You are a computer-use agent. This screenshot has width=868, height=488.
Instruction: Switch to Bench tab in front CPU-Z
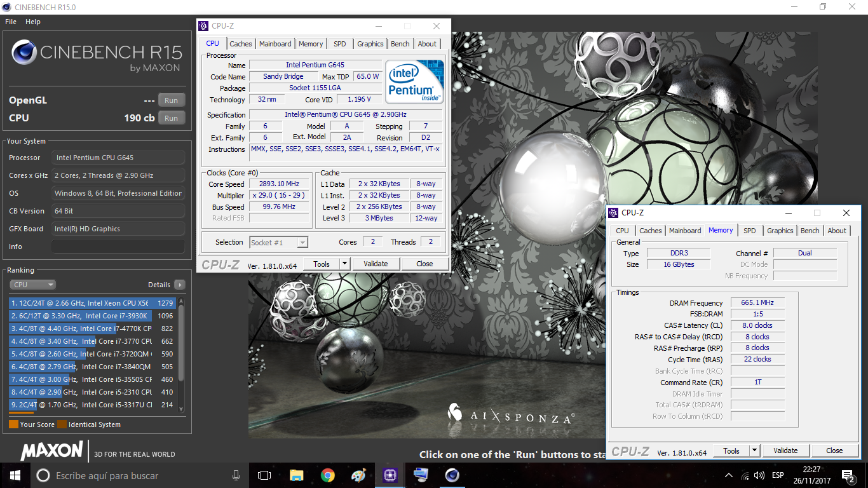tap(400, 44)
